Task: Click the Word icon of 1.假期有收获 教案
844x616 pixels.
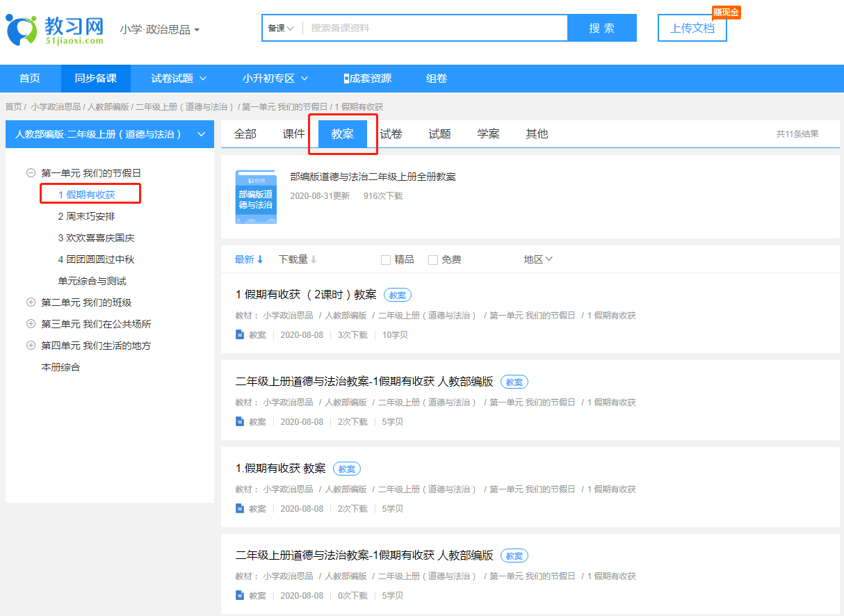Action: coord(240,508)
